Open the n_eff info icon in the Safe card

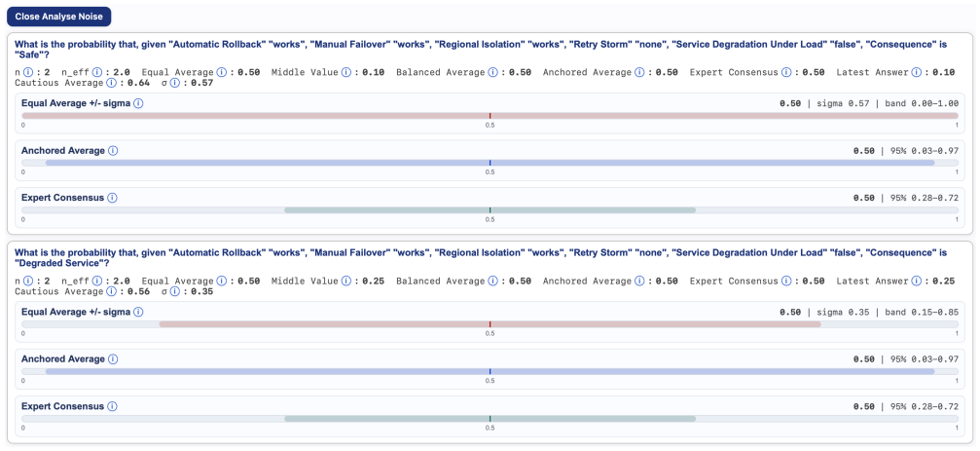pos(97,72)
